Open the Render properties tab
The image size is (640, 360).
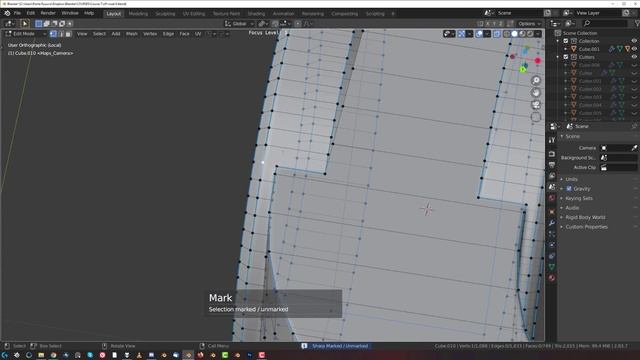pyautogui.click(x=552, y=154)
